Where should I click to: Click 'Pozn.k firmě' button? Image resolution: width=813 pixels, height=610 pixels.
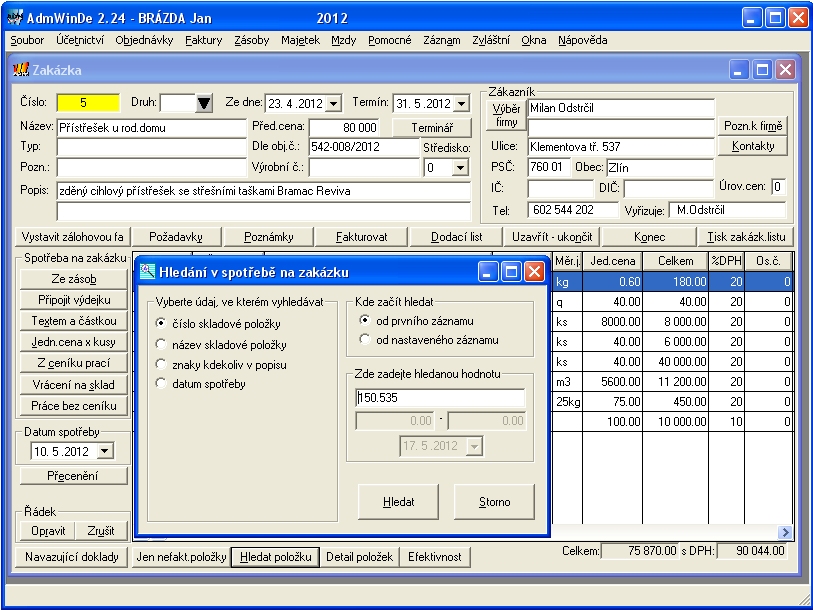coord(752,126)
